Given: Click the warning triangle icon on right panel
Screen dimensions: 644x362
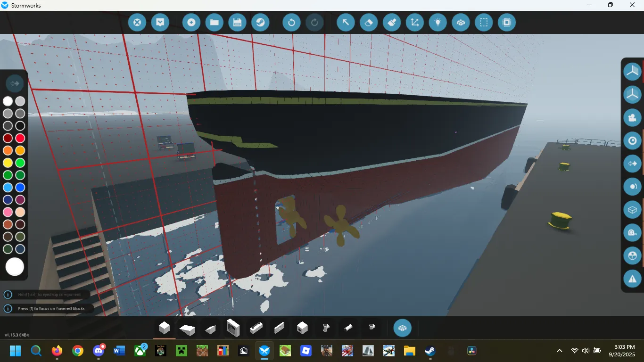Looking at the screenshot, I should coord(632,279).
